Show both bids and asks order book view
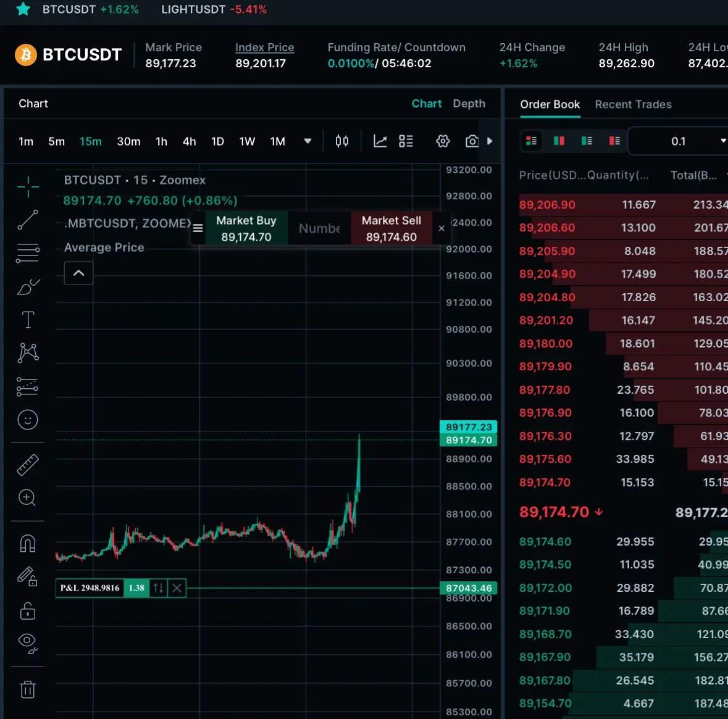728x719 pixels. [531, 141]
